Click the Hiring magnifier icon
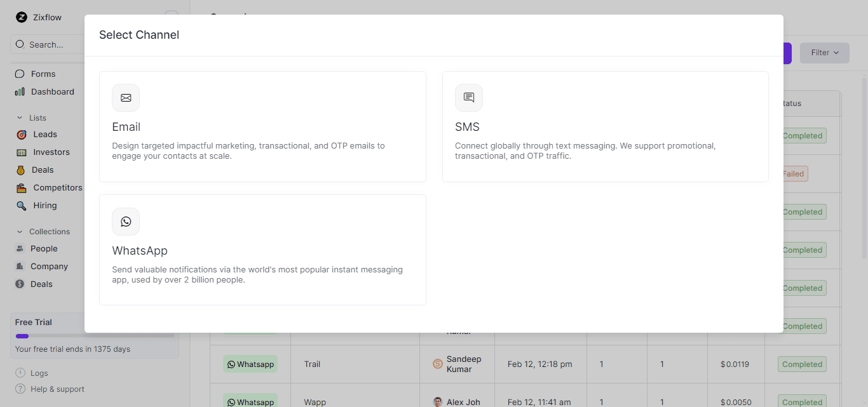The width and height of the screenshot is (868, 407). 21,205
